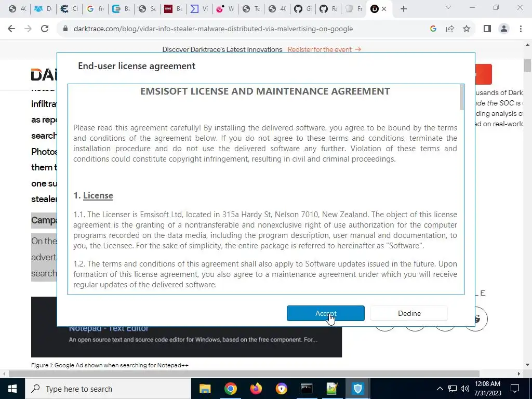The image size is (532, 399).
Task: Click the 'Type here to search' taskbar box
Action: pyautogui.click(x=108, y=389)
